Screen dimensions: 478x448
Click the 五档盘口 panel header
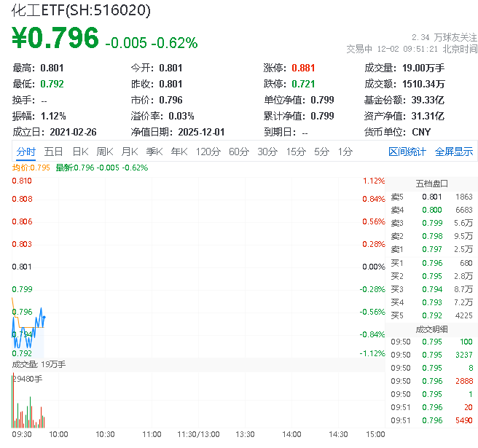431,183
